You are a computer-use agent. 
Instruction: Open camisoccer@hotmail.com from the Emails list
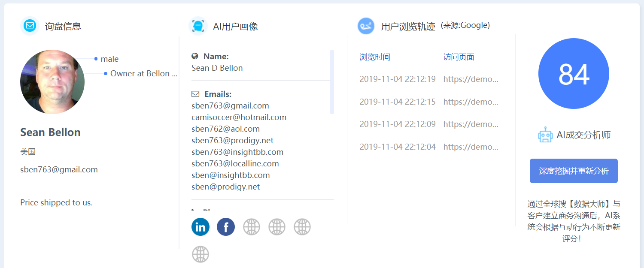coord(239,117)
